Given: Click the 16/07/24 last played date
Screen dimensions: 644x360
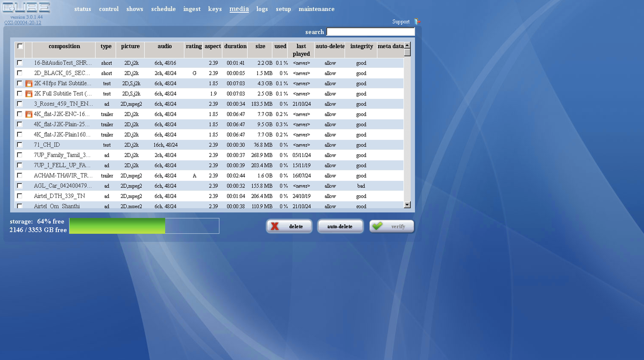Looking at the screenshot, I should click(302, 176).
